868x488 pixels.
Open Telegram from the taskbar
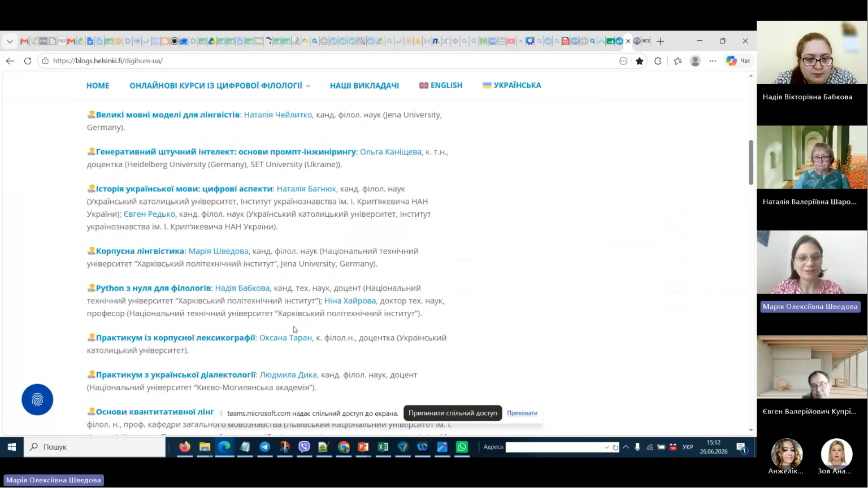coord(264,447)
